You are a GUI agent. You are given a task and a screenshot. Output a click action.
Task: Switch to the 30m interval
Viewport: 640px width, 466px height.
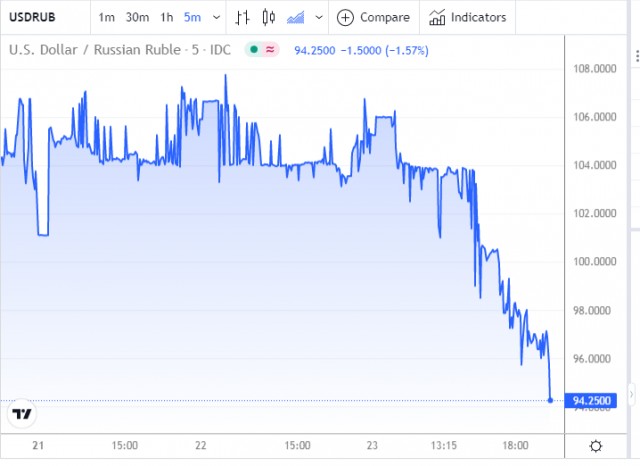[x=137, y=18]
